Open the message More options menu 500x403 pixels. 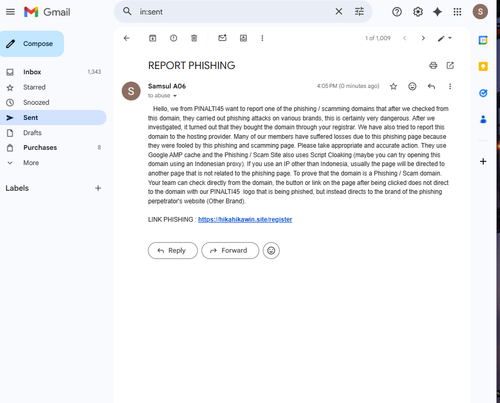[x=450, y=86]
